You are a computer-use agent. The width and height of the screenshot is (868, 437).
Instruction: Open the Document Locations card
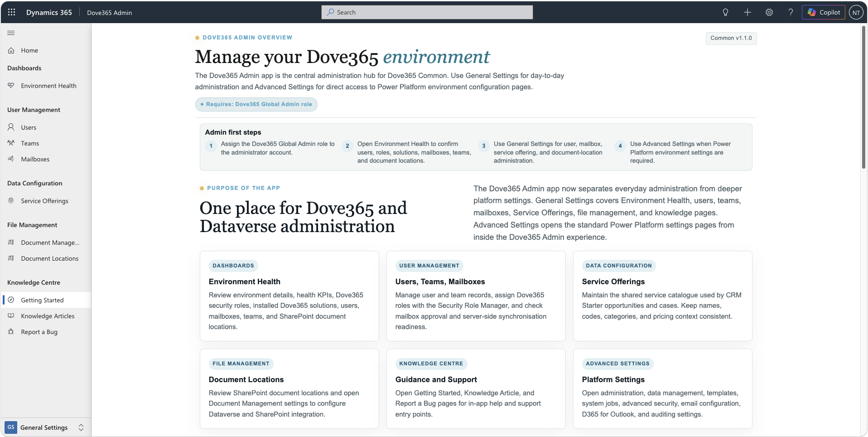tap(289, 388)
